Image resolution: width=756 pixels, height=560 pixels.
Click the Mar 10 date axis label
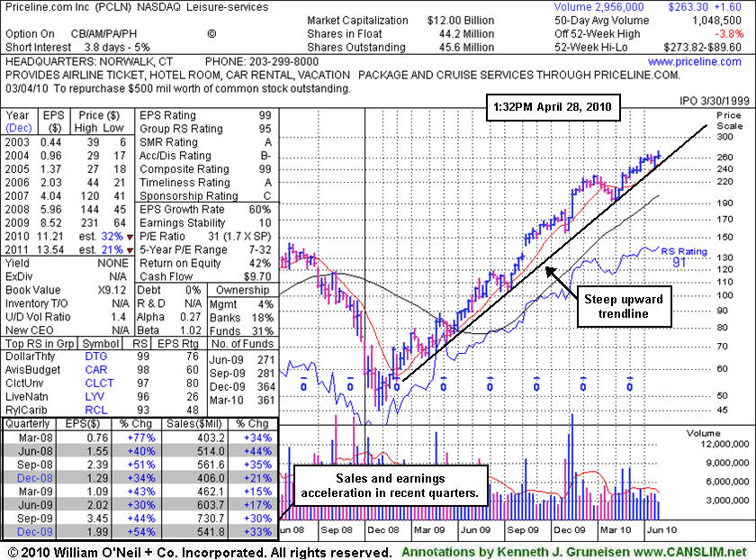coord(616,530)
